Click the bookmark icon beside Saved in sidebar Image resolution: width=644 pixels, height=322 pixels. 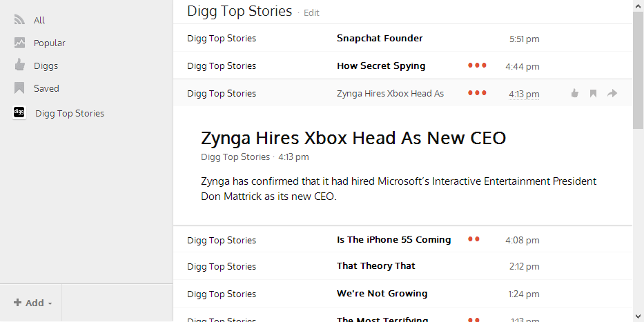19,88
